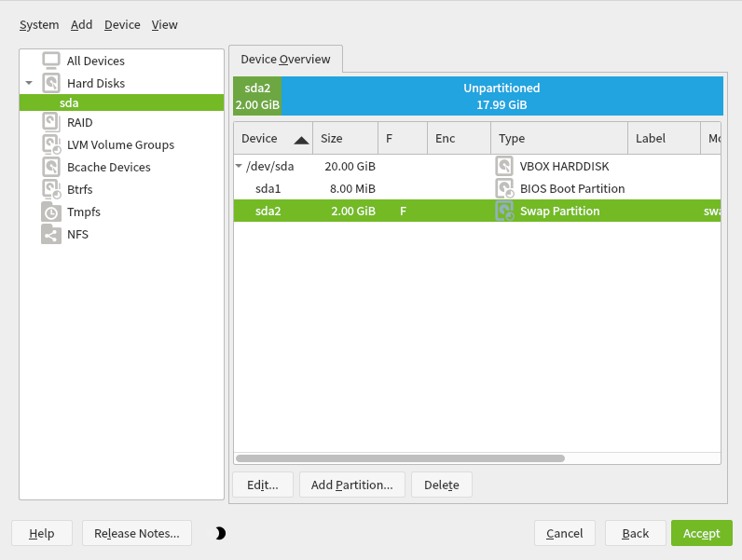The width and height of the screenshot is (742, 560).
Task: Click the horizontal scrollbar of device table
Action: (x=400, y=458)
